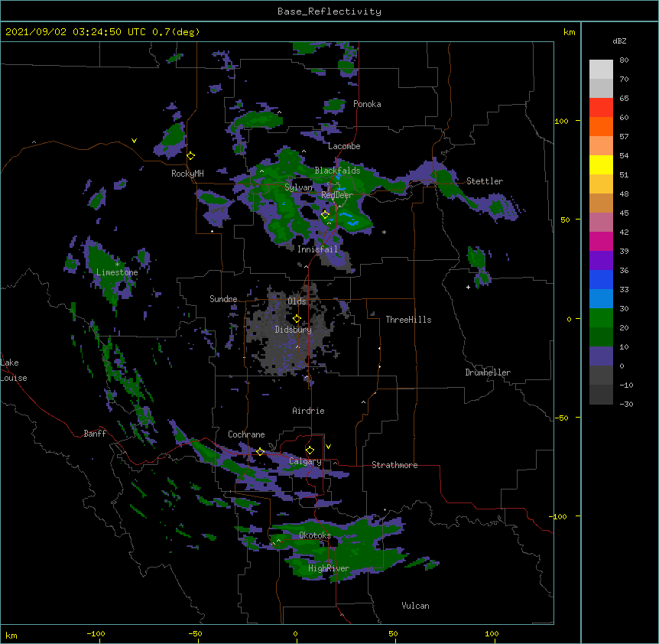Click the Base_Reflectivity title text
Image resolution: width=659 pixels, height=644 pixels.
pyautogui.click(x=329, y=11)
